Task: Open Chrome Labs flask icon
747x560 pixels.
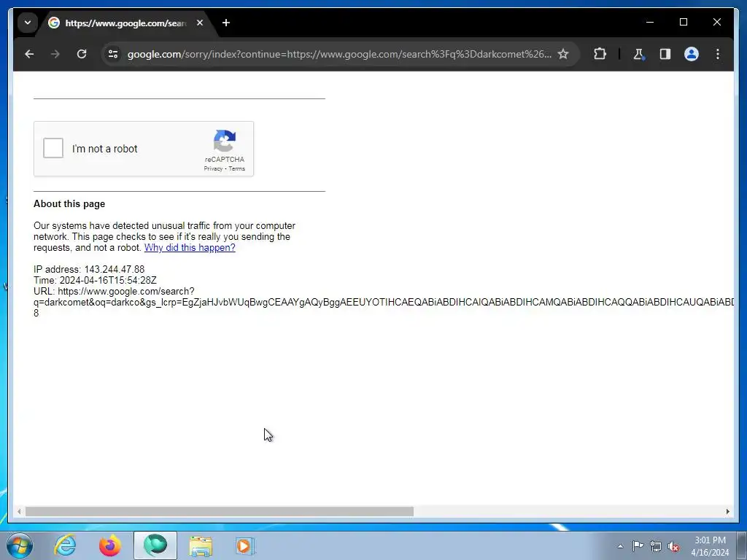Action: click(638, 54)
